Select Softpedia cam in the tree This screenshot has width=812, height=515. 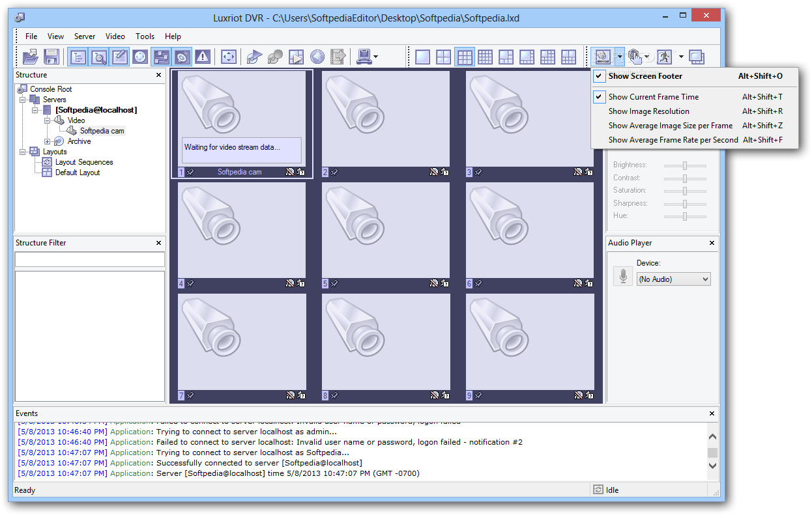tap(102, 131)
